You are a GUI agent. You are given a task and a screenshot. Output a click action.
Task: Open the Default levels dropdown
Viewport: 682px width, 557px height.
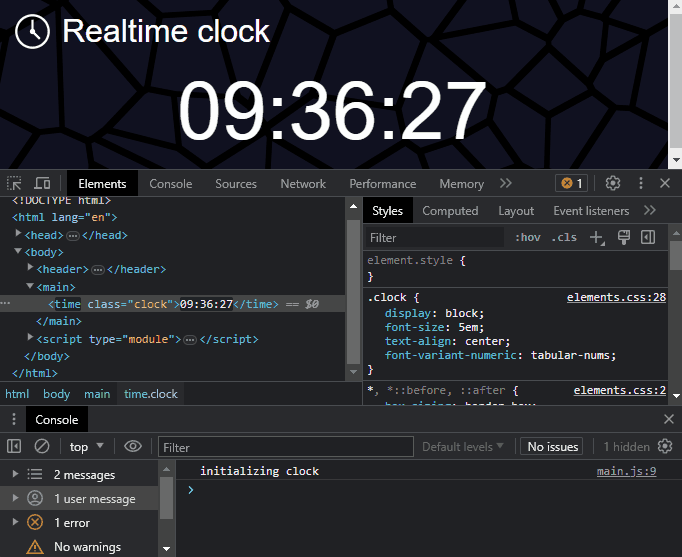(465, 446)
